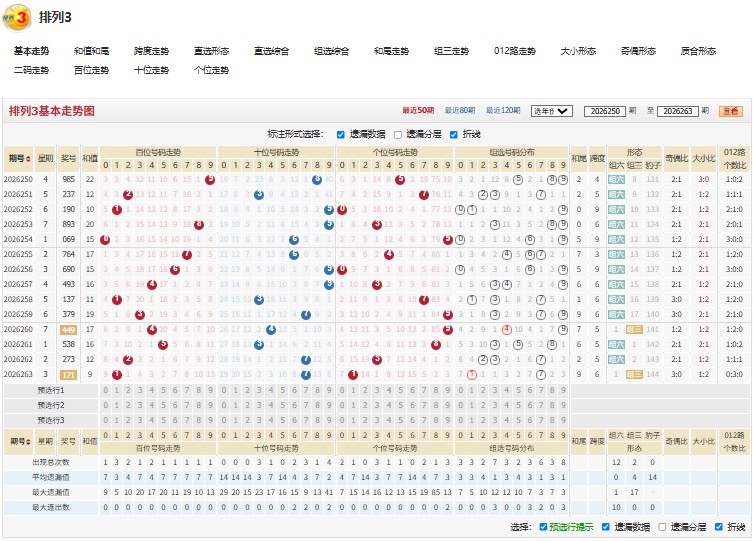Viewport: 753px width, 541px height.
Task: Click the 出现总次数 statistics row label
Action: point(51,463)
